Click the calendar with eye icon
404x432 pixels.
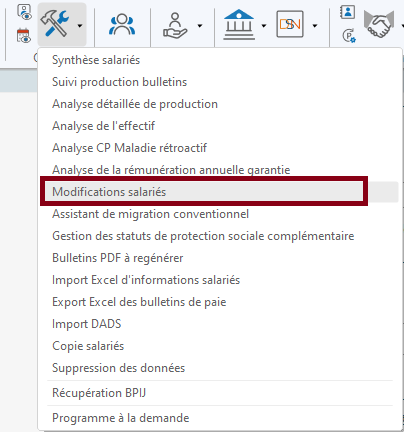24,36
